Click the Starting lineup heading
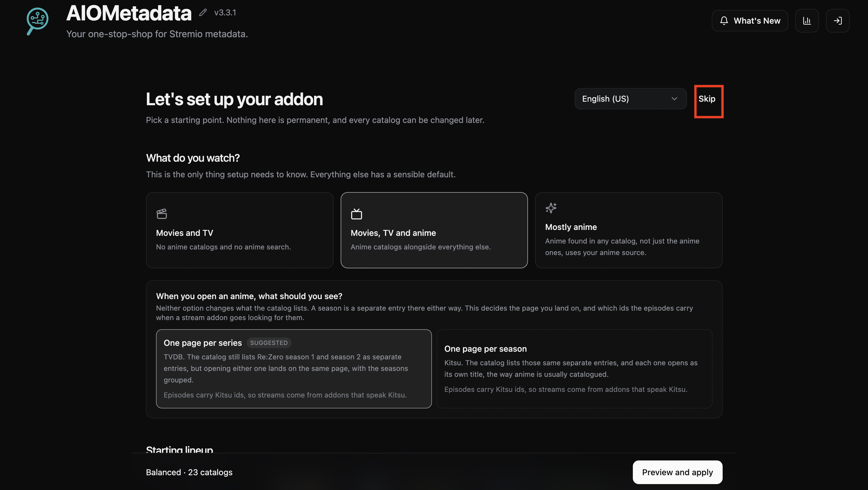 click(179, 449)
